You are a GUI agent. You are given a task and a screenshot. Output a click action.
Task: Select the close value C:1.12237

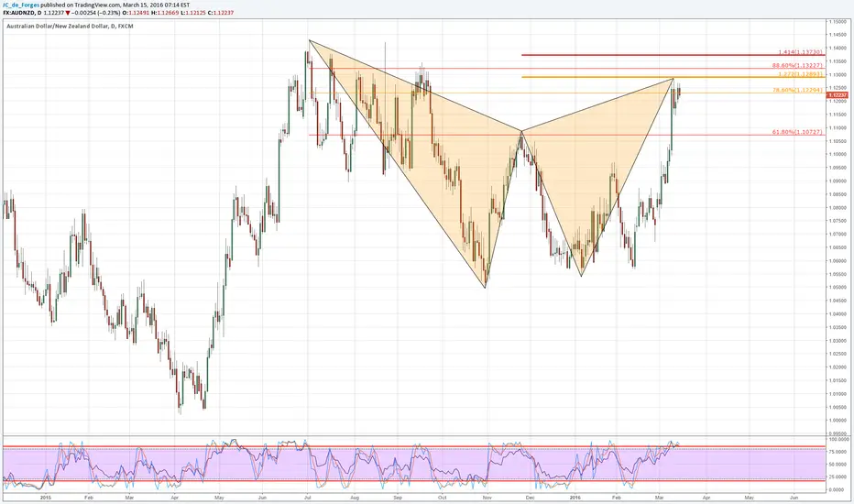pos(221,12)
